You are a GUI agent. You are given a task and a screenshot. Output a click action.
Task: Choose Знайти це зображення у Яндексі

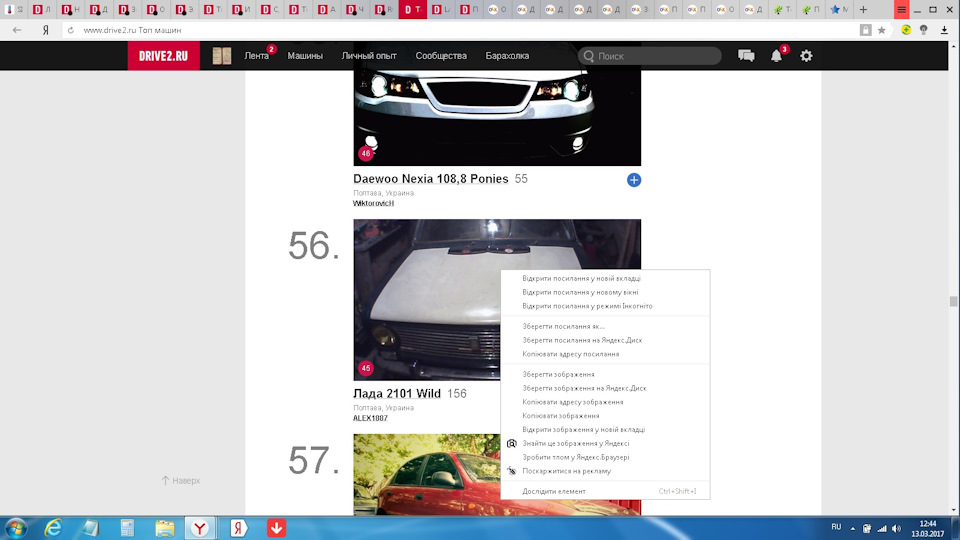tap(606, 443)
